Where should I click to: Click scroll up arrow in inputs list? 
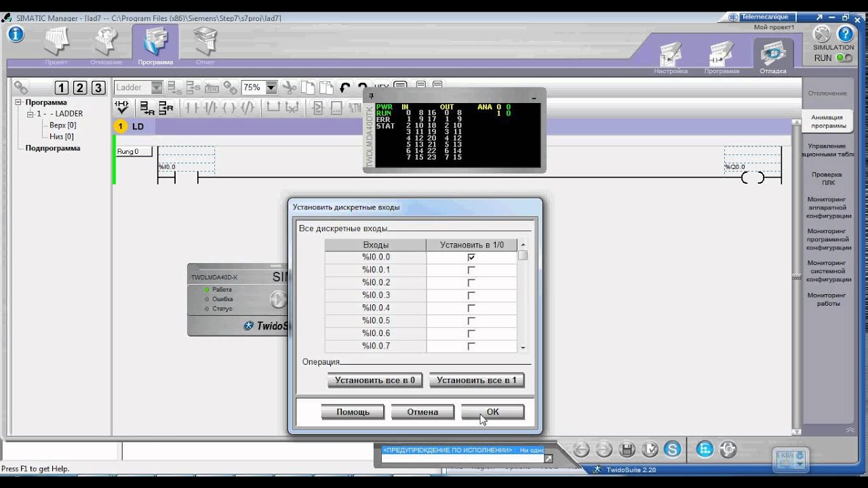[x=523, y=245]
